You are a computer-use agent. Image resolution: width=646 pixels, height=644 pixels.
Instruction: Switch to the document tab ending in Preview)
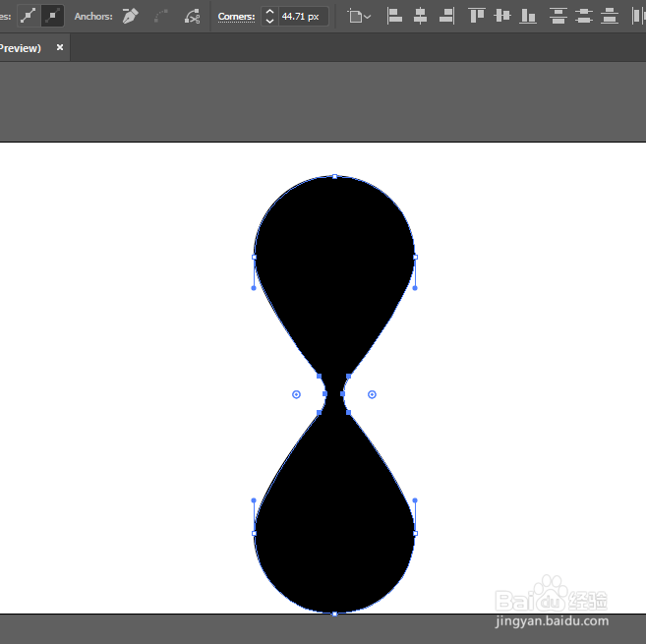[21, 48]
